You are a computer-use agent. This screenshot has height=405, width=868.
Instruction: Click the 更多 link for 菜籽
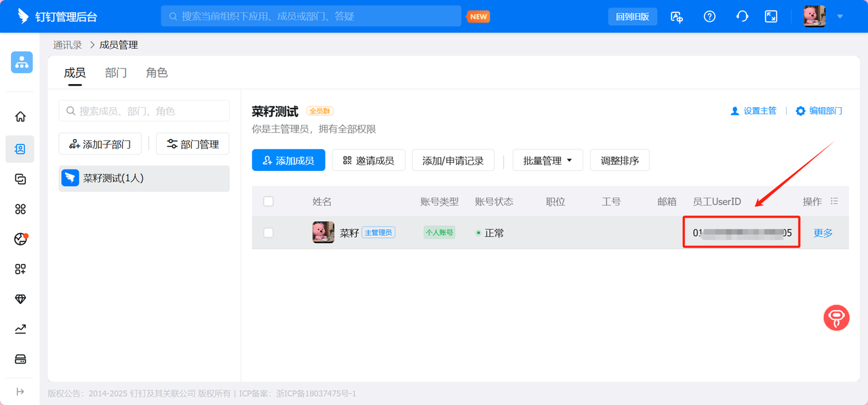(x=823, y=233)
